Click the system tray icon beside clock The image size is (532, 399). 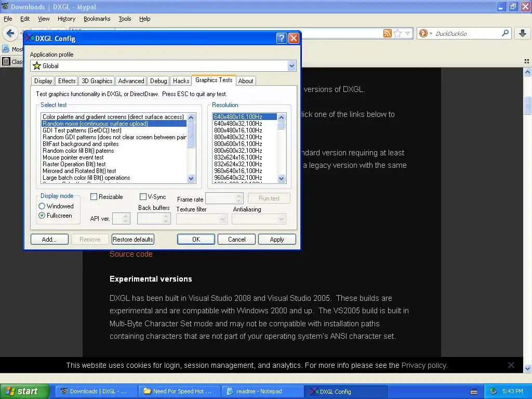click(494, 391)
